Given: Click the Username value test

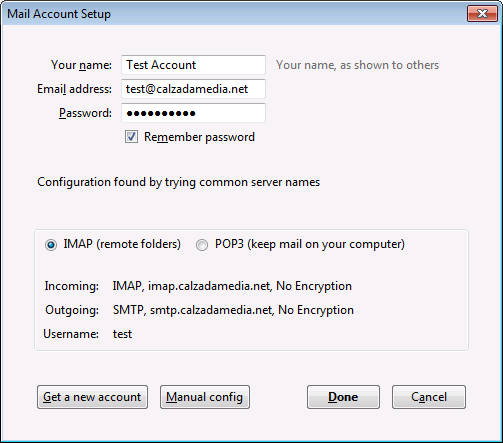Looking at the screenshot, I should [122, 334].
